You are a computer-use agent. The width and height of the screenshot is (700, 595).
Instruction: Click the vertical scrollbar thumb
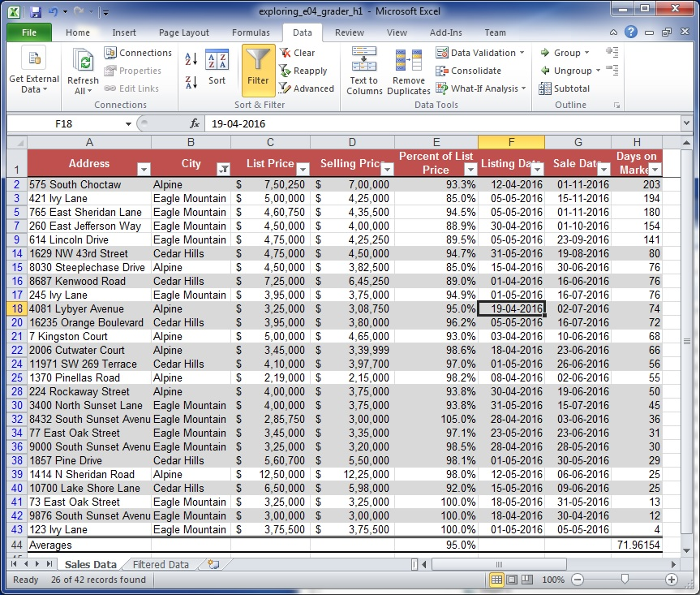click(687, 341)
